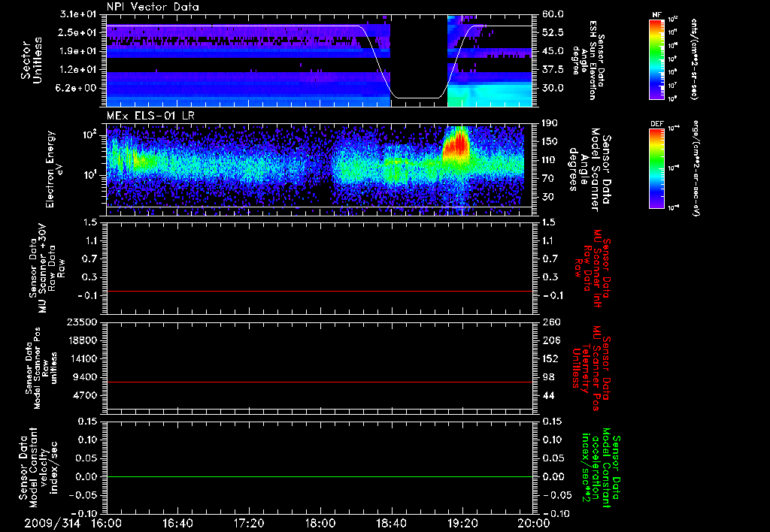Click the "20:00" time tick label
This screenshot has width=770, height=532.
point(534,523)
